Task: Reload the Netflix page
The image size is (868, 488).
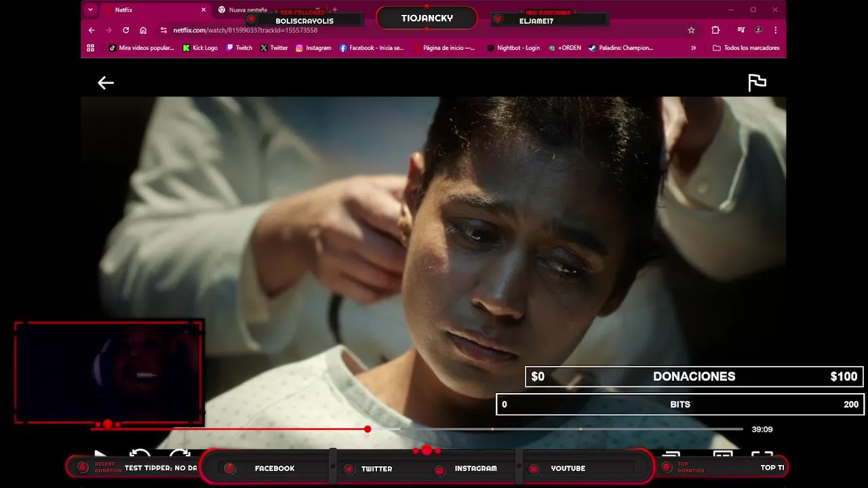Action: 125,30
